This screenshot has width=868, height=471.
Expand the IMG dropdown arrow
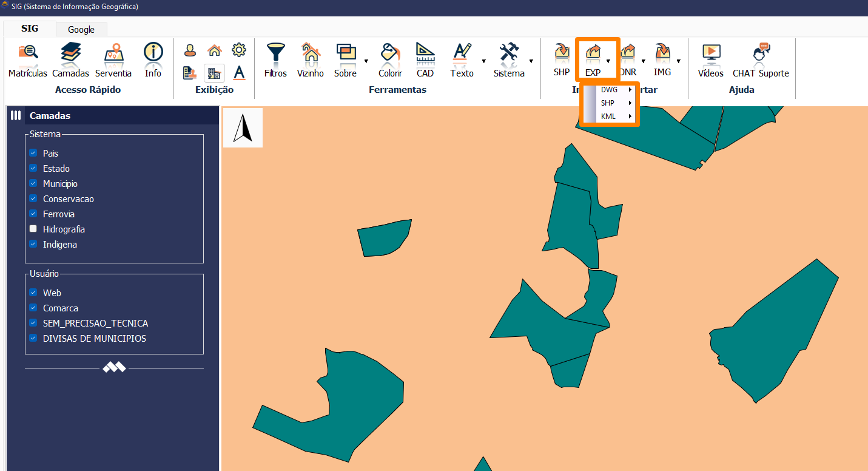coord(678,61)
